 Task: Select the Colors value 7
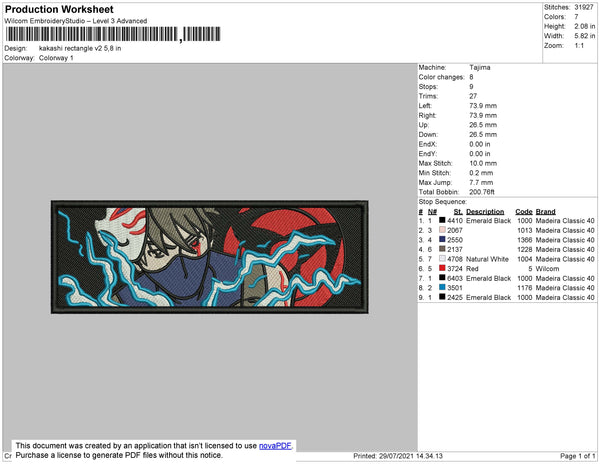click(x=576, y=17)
